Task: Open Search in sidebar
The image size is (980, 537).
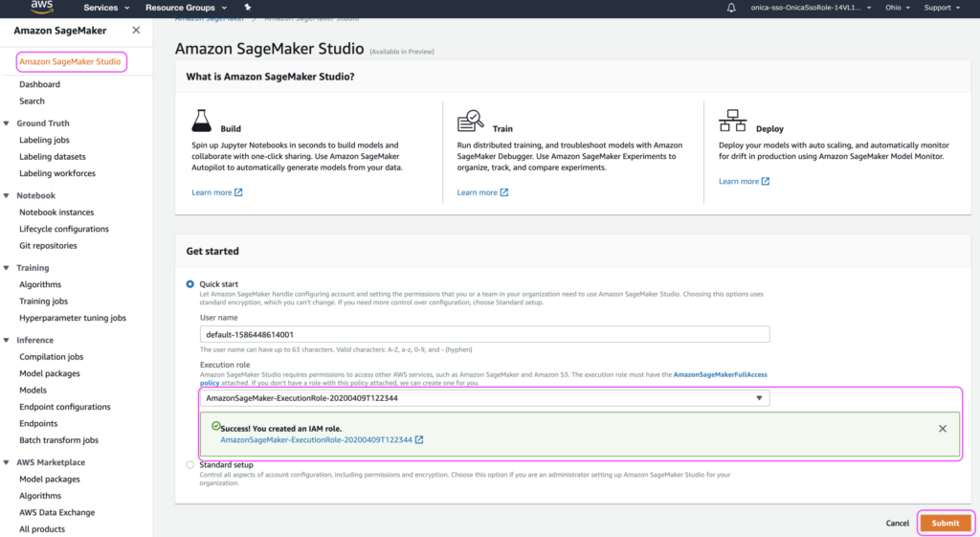Action: pos(32,101)
